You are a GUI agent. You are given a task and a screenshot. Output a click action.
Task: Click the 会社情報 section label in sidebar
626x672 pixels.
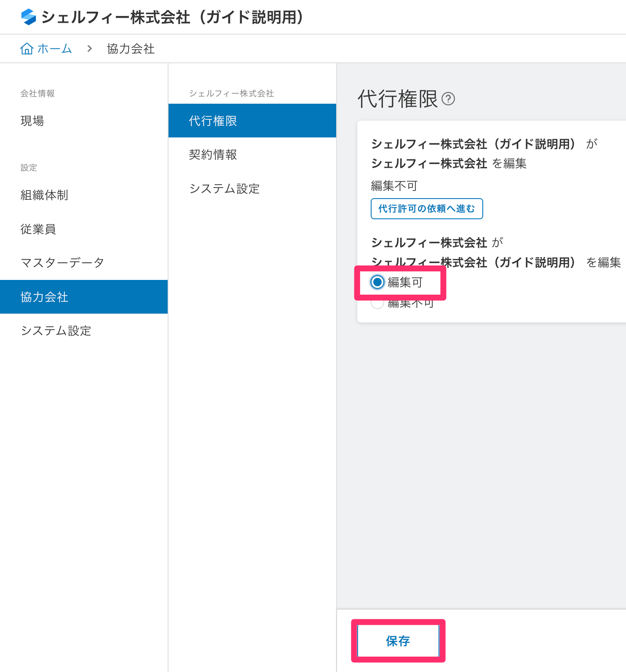[x=37, y=93]
